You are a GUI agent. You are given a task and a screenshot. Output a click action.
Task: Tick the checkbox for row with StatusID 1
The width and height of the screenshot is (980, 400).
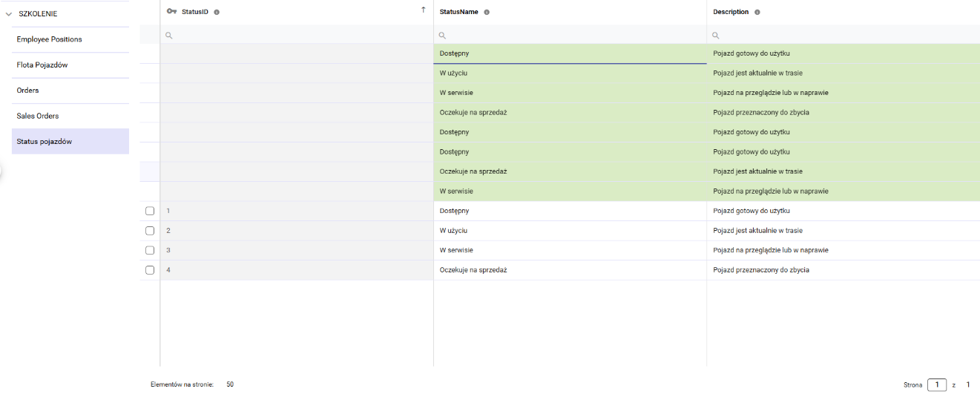150,211
